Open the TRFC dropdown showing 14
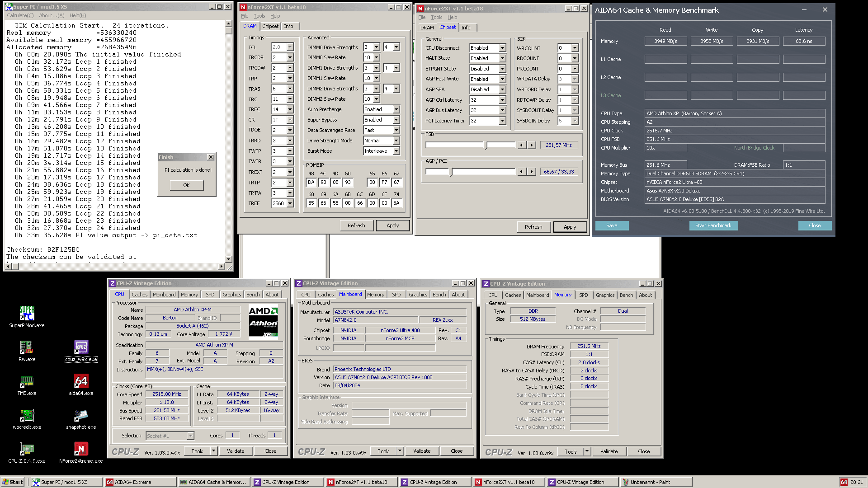868x488 pixels. click(x=290, y=109)
